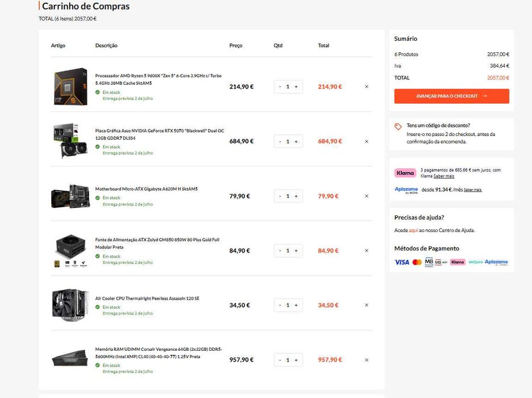The height and width of the screenshot is (398, 532).
Task: Click the Carrinho de Compras heading
Action: click(x=86, y=6)
